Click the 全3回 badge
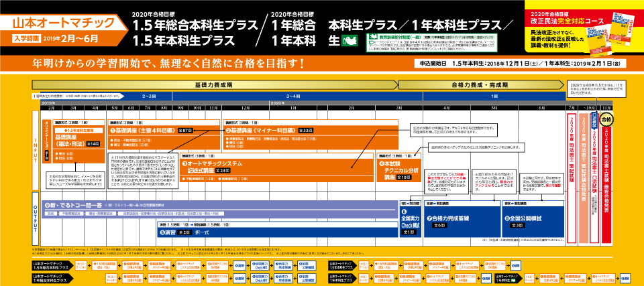644x286 pixels. (517, 225)
